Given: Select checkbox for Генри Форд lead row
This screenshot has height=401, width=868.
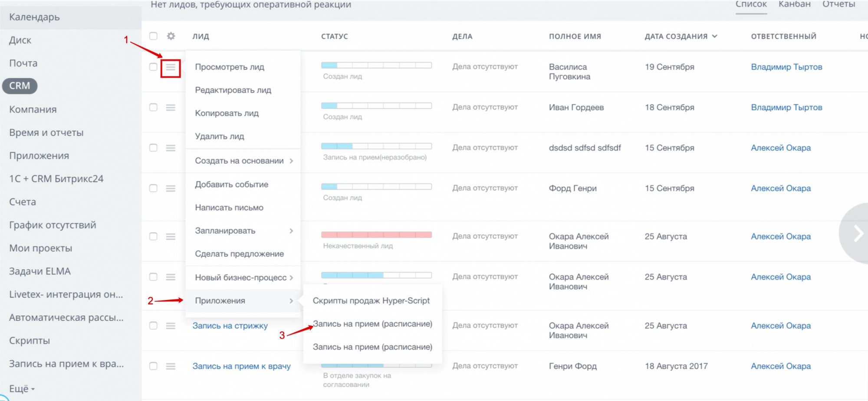Looking at the screenshot, I should tap(153, 366).
